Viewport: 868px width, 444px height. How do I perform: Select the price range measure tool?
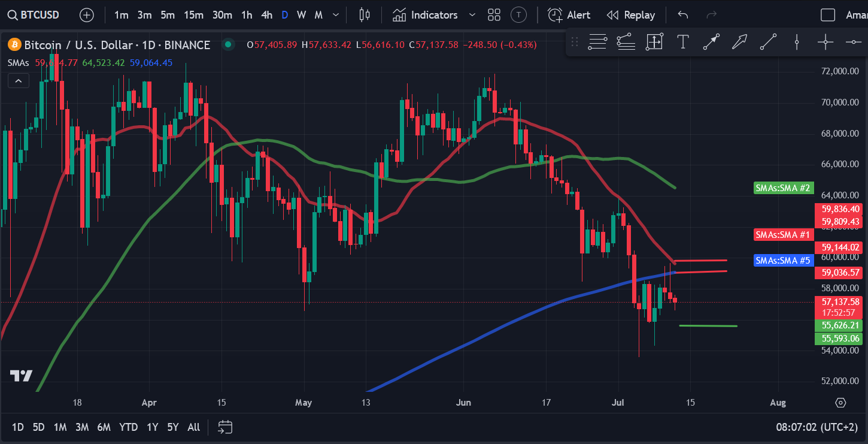[654, 42]
